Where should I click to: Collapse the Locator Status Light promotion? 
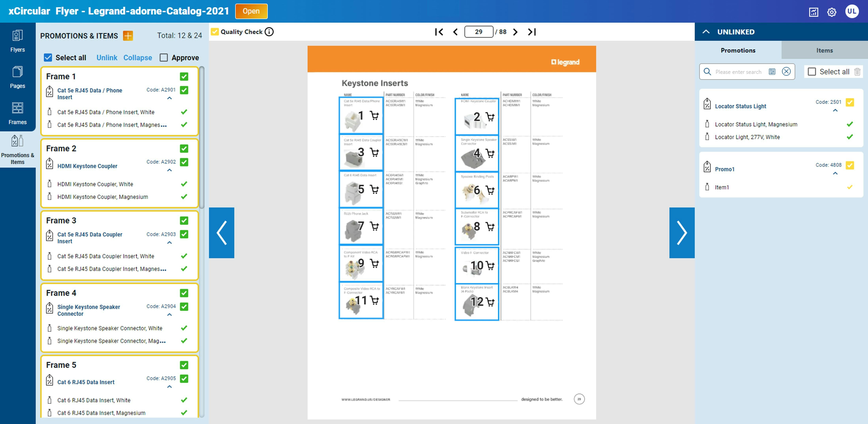[x=835, y=111]
